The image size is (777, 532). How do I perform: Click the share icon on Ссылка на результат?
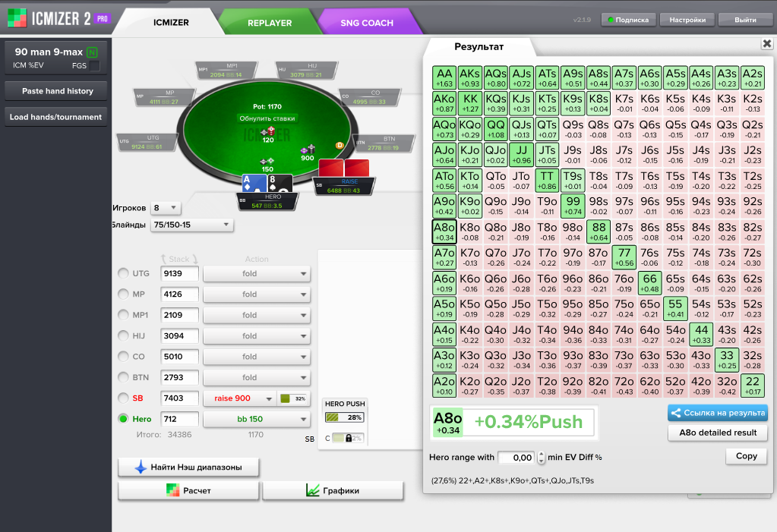tap(675, 413)
